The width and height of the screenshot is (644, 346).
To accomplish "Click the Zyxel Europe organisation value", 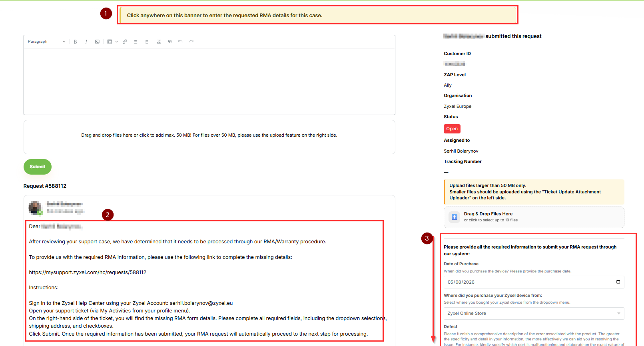I will pos(457,106).
